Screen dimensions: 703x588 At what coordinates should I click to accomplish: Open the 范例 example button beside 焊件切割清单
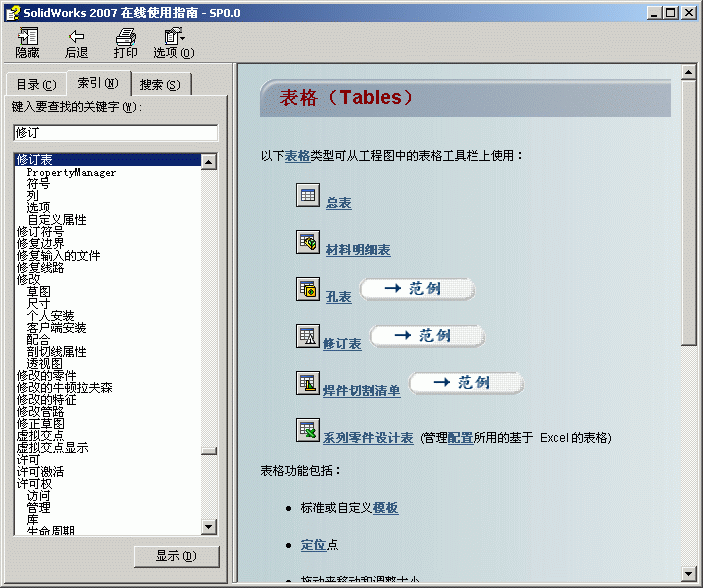466,383
